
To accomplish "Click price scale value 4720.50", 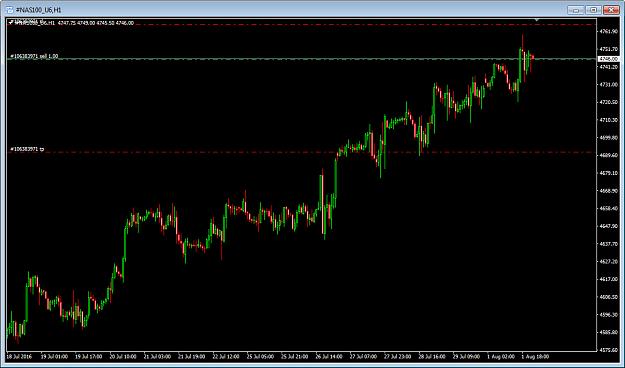I will (x=609, y=102).
